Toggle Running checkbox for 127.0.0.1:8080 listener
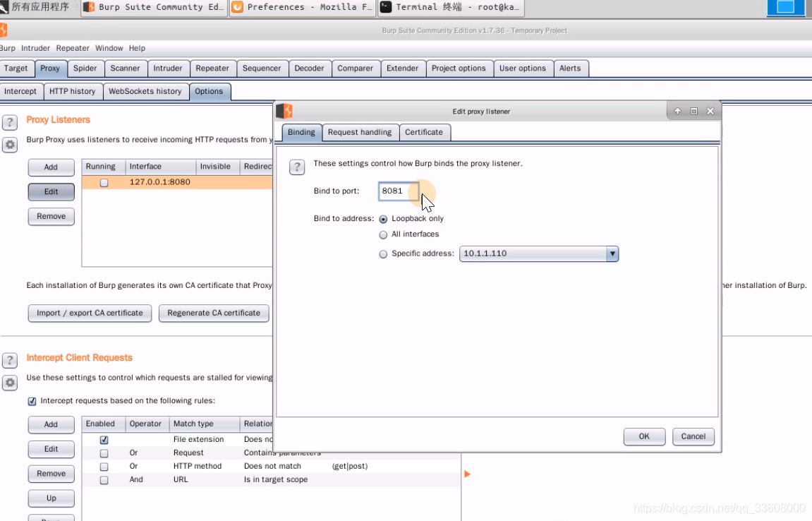The width and height of the screenshot is (812, 521). [x=104, y=182]
